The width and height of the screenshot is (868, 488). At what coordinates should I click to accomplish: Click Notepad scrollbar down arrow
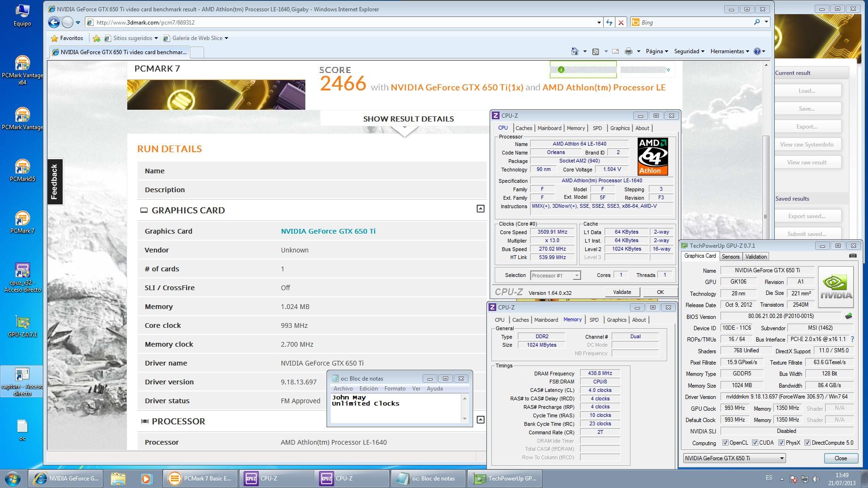pos(465,419)
